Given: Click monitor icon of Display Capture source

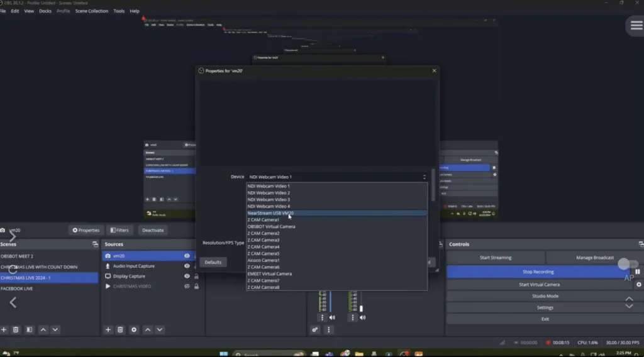Looking at the screenshot, I should pos(108,276).
